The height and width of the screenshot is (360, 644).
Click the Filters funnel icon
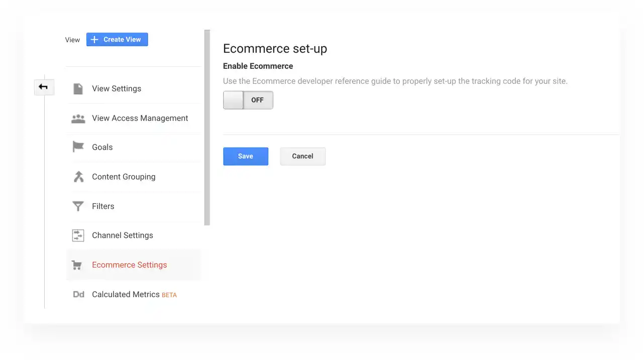(x=78, y=206)
